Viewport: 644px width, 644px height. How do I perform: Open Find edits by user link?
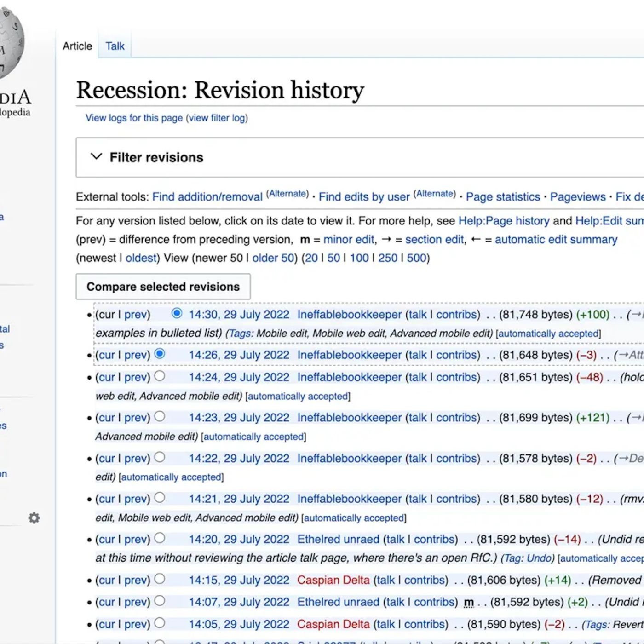tap(364, 197)
